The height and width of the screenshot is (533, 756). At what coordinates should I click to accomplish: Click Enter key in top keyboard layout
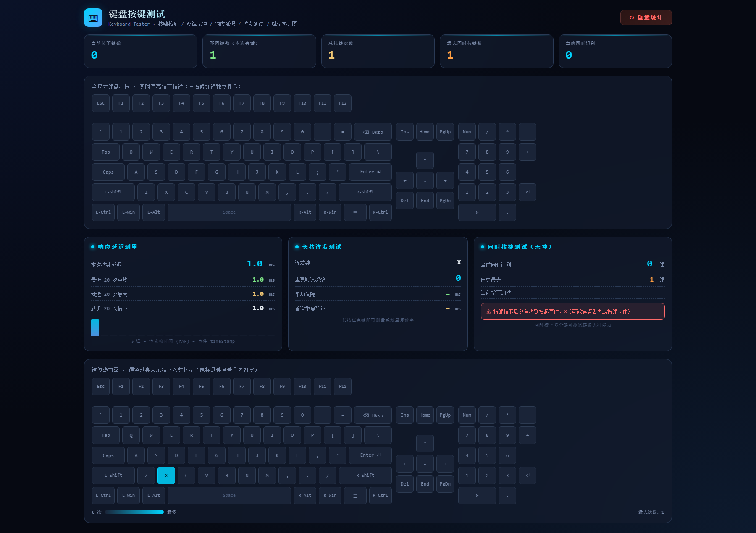370,172
